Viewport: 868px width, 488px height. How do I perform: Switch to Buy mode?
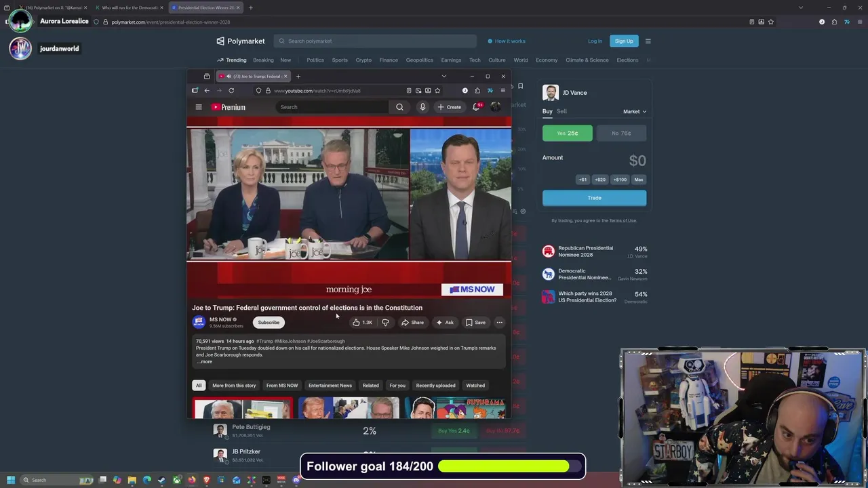(547, 111)
